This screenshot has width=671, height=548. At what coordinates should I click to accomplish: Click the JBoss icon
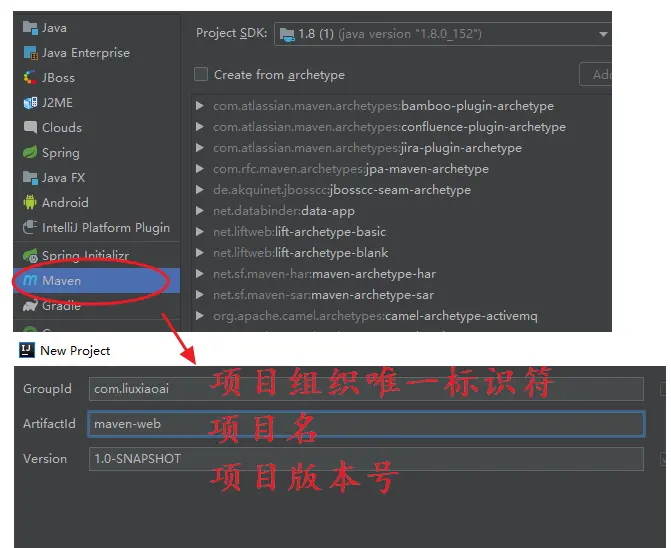(x=30, y=77)
